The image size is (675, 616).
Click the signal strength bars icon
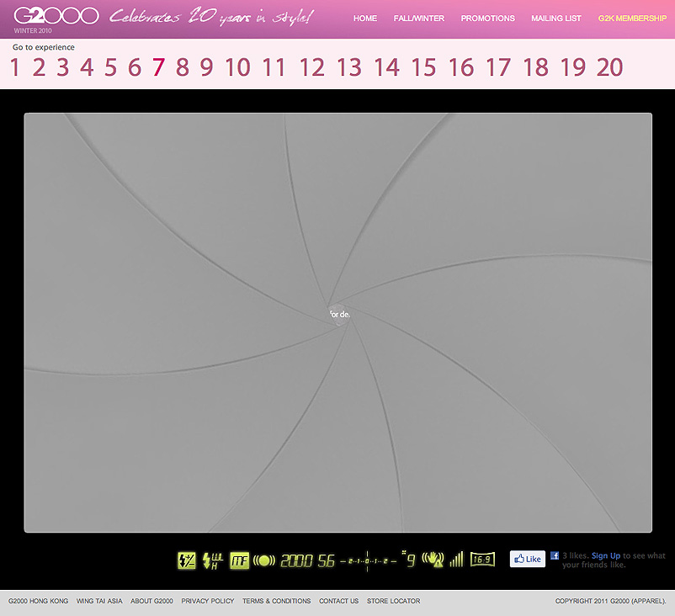[x=456, y=559]
